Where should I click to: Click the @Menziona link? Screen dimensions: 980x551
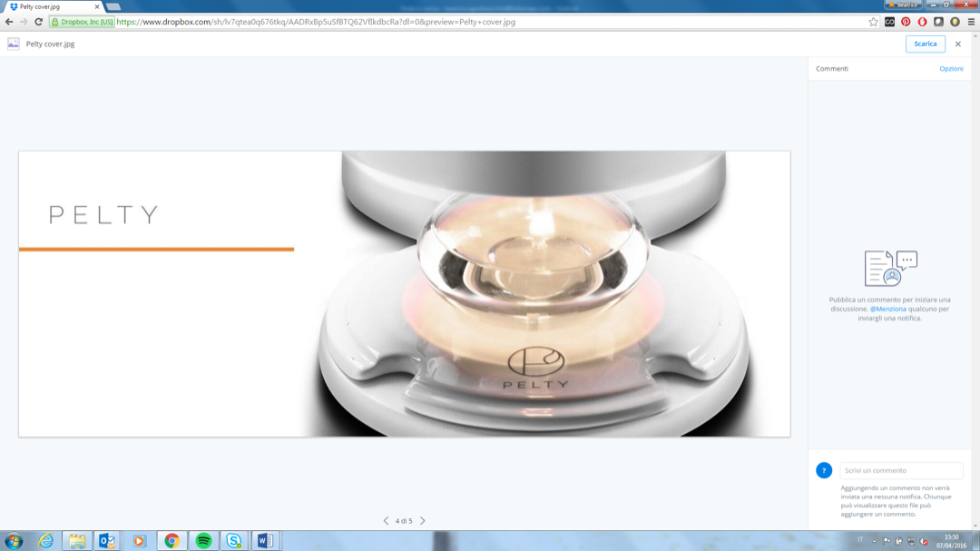coord(887,309)
